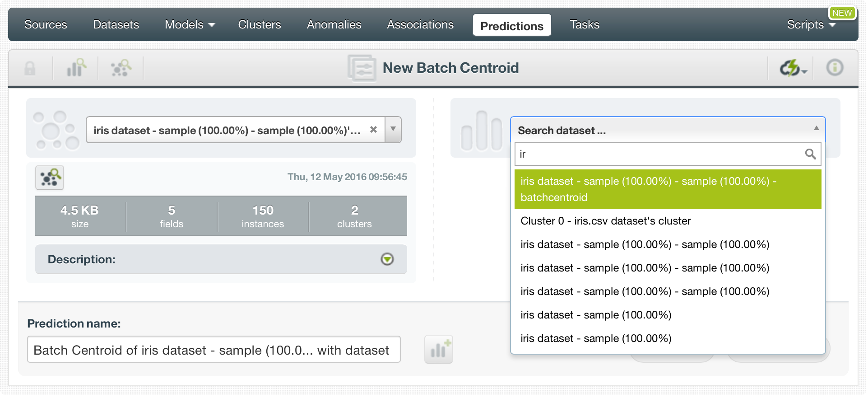
Task: Click the magnifier search icon in the dropdown
Action: click(810, 154)
